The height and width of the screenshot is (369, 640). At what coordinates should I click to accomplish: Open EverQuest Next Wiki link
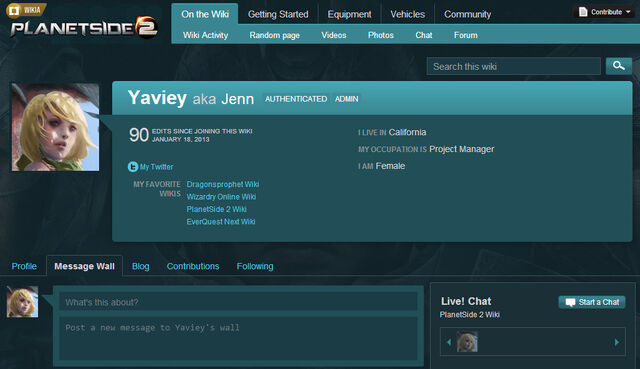pos(221,222)
